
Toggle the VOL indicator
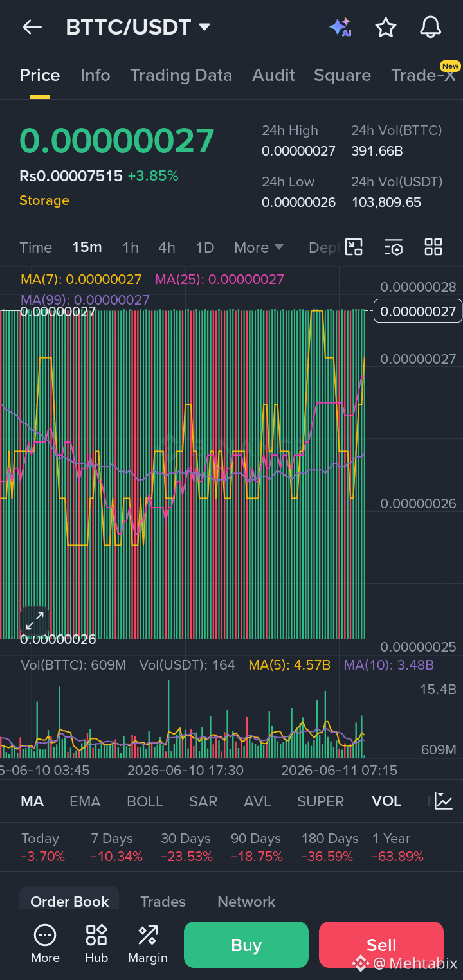386,801
